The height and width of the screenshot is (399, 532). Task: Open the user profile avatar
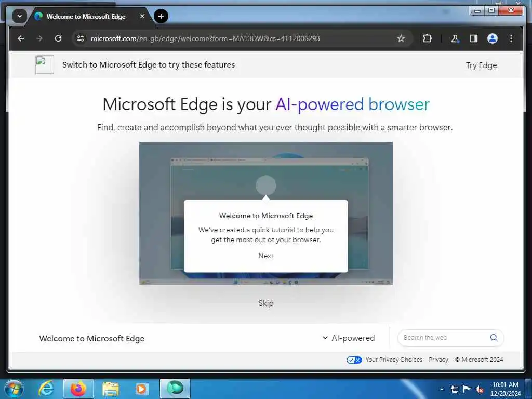click(x=493, y=38)
